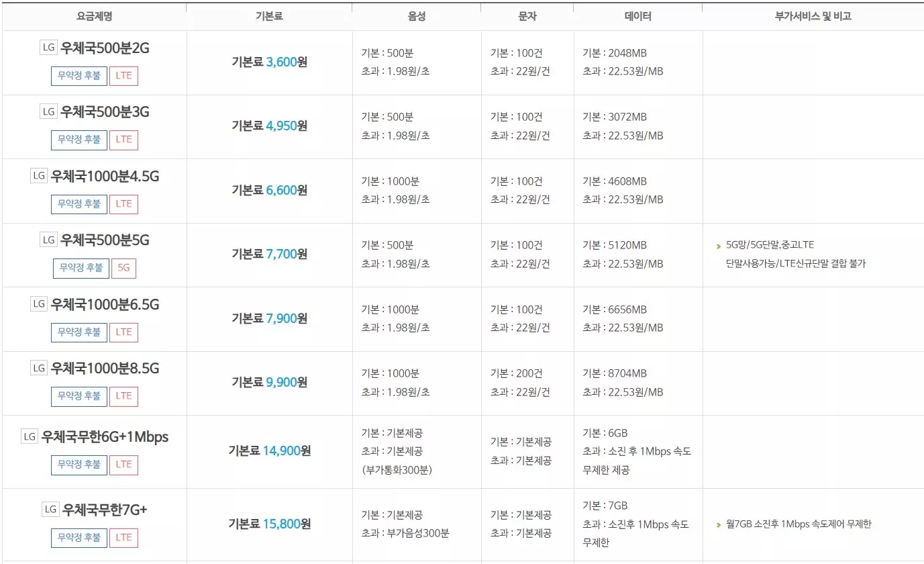Click the 무약정 후불 tag under 우체국1000분8.5G
This screenshot has width=924, height=564.
79,397
